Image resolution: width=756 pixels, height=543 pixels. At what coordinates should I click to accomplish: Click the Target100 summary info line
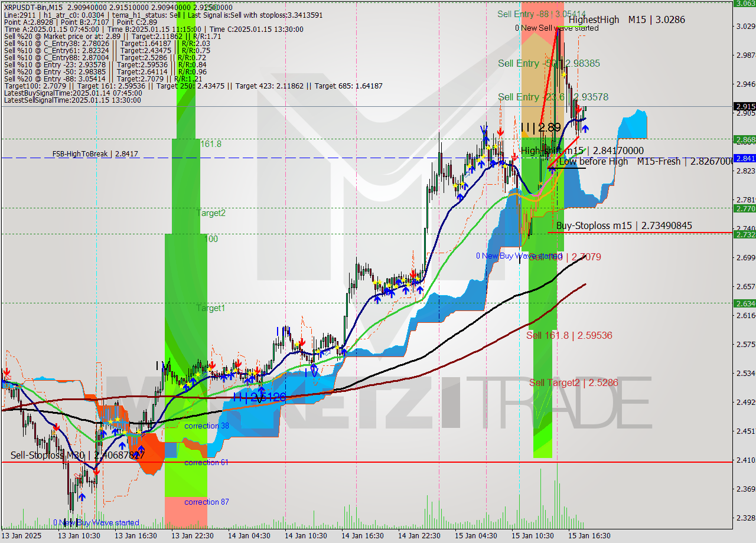coord(193,86)
